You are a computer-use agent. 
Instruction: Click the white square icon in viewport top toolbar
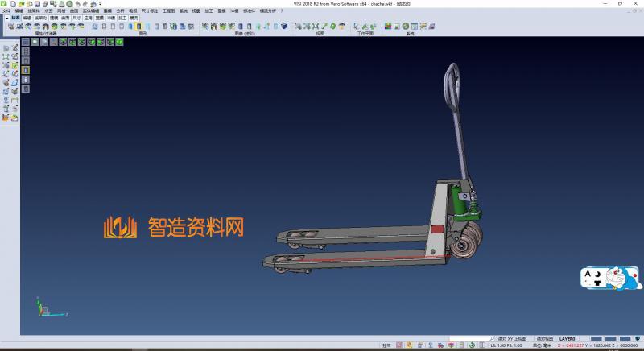click(x=35, y=42)
